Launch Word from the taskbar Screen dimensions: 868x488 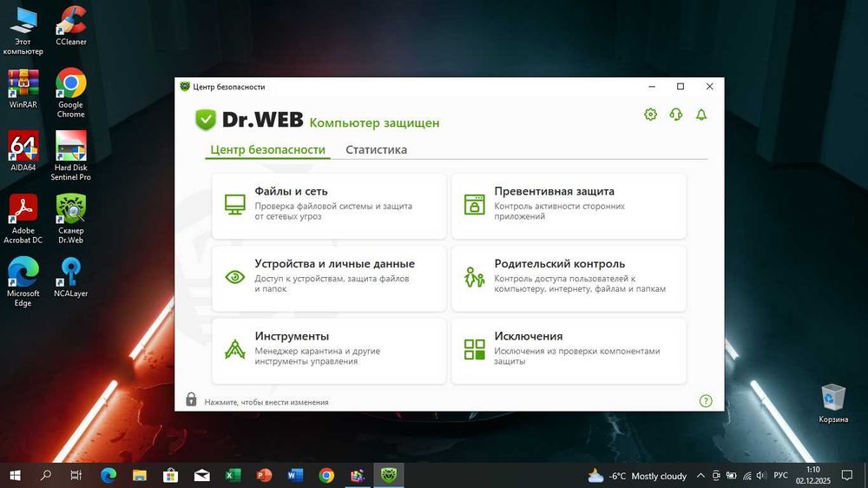[x=295, y=475]
